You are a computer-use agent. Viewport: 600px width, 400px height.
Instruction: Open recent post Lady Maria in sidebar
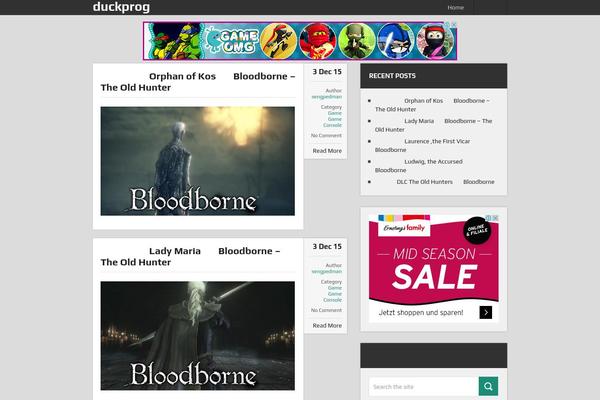tap(434, 125)
